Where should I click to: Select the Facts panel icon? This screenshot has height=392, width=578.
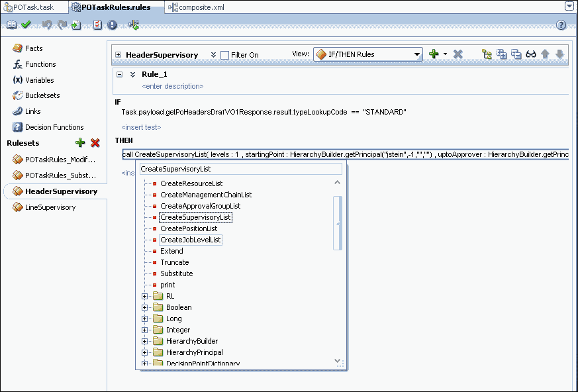coord(30,48)
